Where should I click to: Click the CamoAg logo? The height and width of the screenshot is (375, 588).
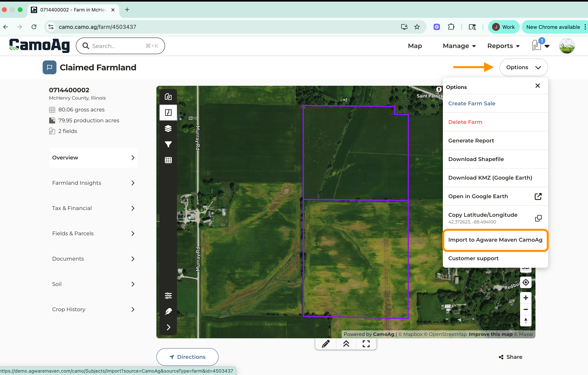[39, 45]
